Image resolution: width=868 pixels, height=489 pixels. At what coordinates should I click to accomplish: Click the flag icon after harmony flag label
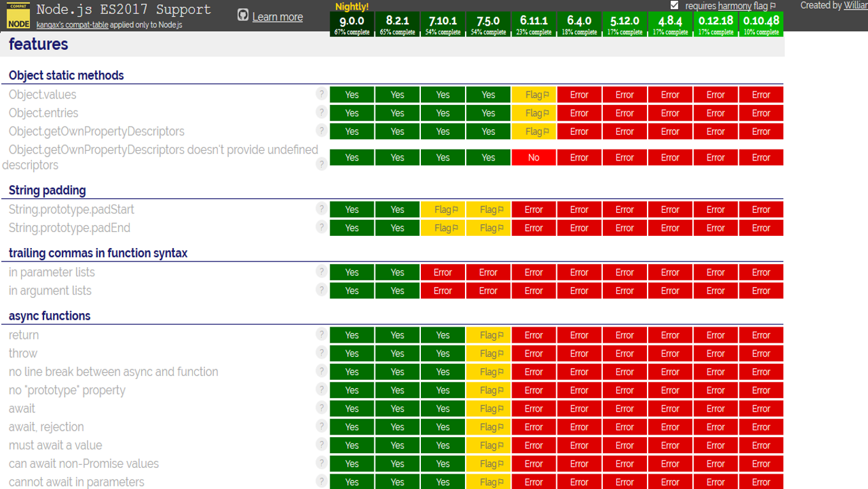[x=773, y=6]
